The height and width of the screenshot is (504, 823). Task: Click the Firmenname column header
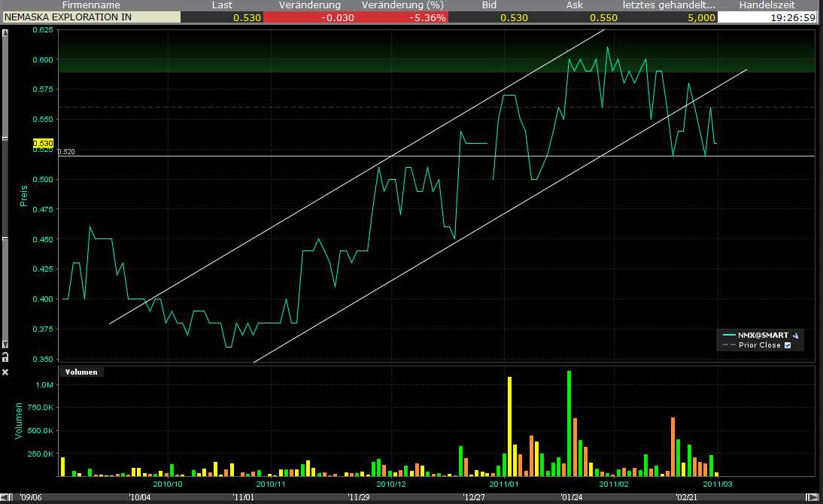tap(90, 5)
